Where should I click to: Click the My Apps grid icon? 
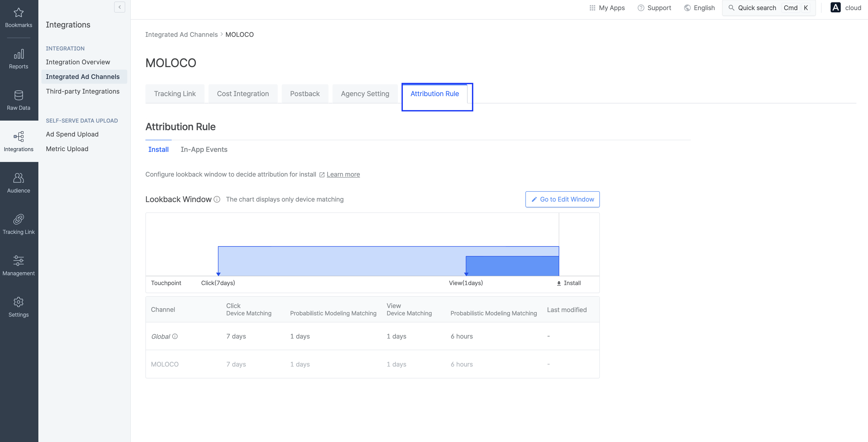click(592, 8)
